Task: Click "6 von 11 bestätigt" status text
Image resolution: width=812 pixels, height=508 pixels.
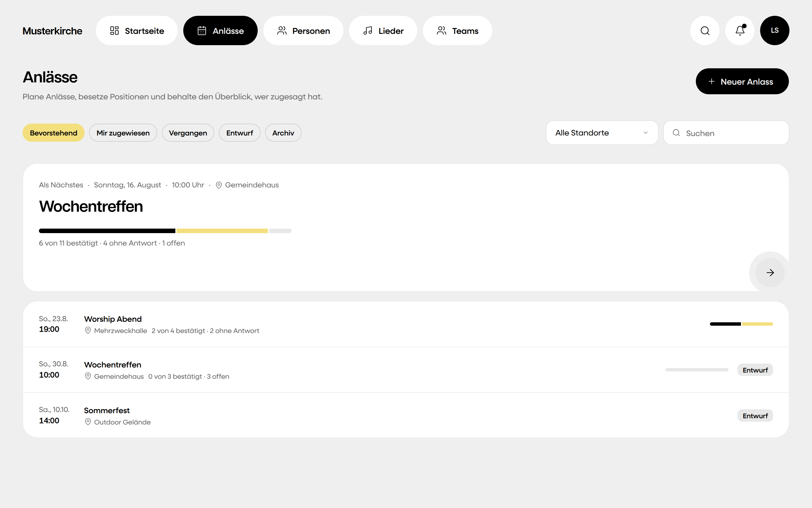Action: (x=69, y=243)
